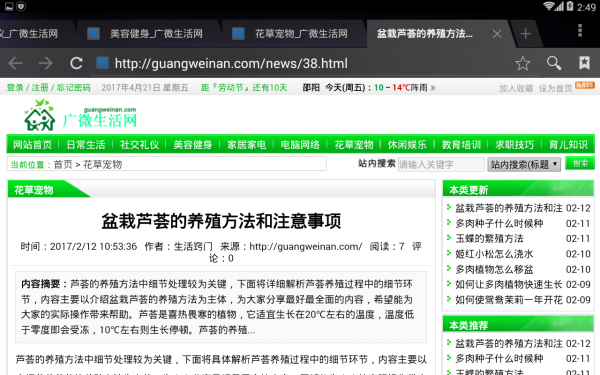Click the 花草宠物 breadcrumb link
600x375 pixels.
tap(103, 165)
